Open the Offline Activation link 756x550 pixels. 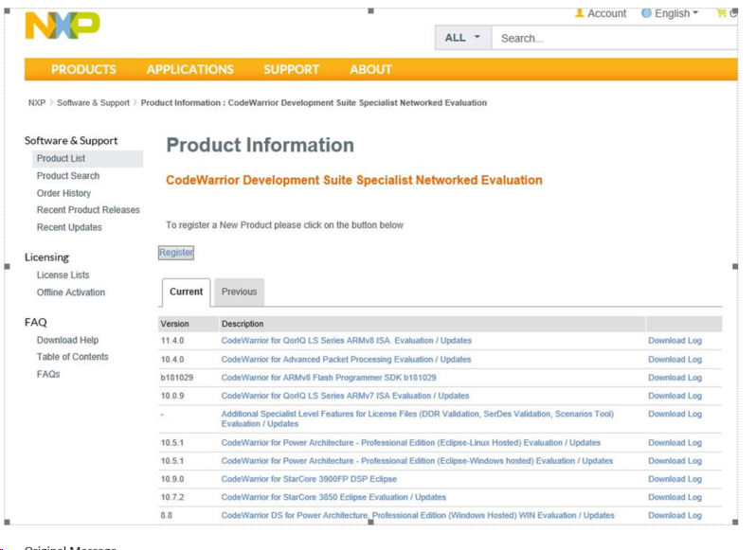pos(71,293)
